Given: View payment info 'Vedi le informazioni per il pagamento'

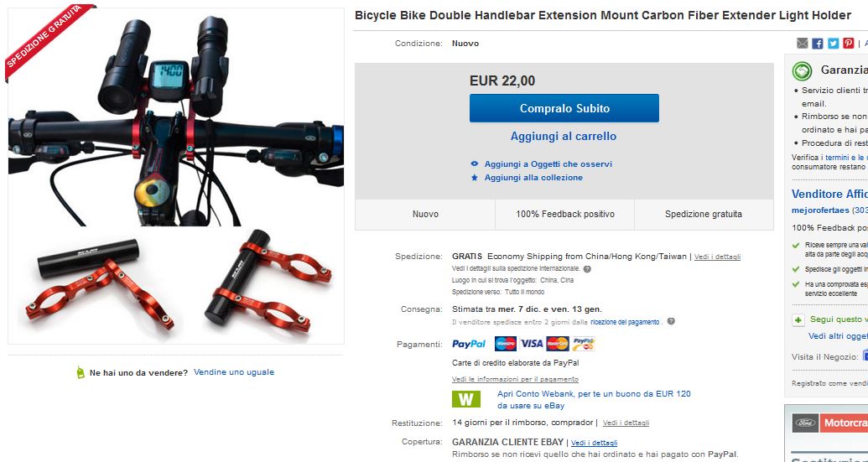Looking at the screenshot, I should (516, 379).
